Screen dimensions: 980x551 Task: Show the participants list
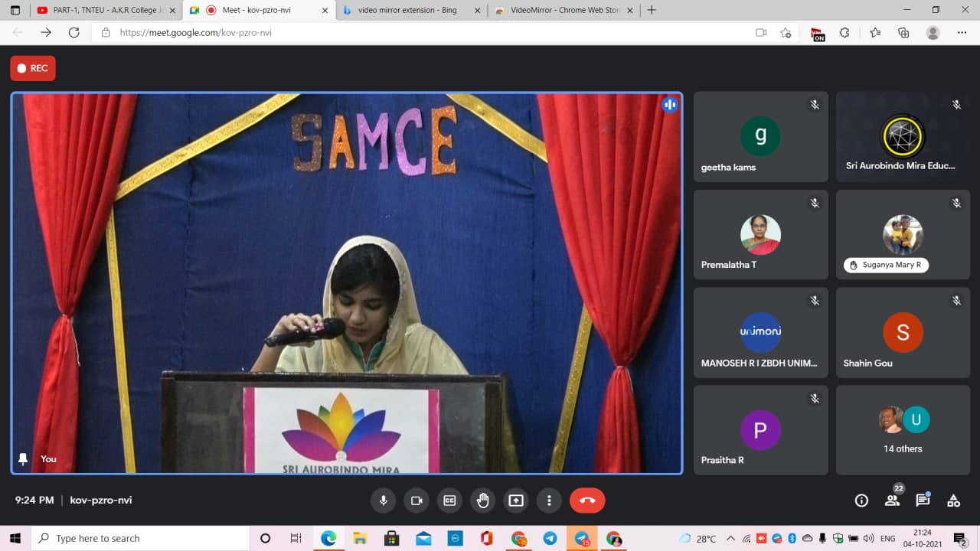click(x=892, y=500)
